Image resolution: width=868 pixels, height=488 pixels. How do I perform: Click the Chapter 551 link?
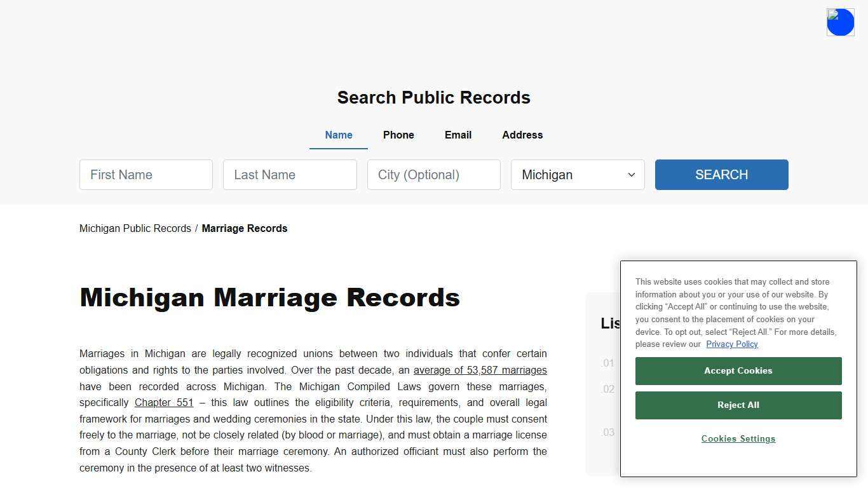163,402
